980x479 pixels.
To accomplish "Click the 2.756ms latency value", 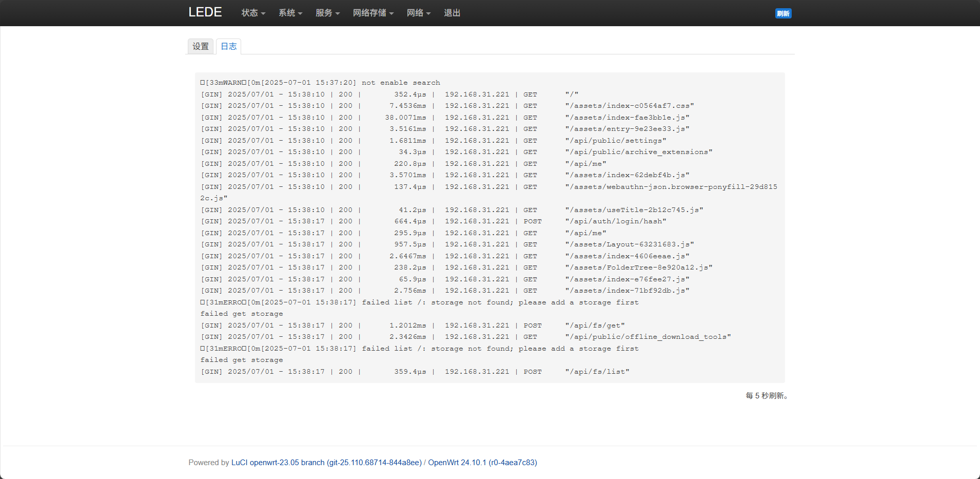I will coord(410,291).
